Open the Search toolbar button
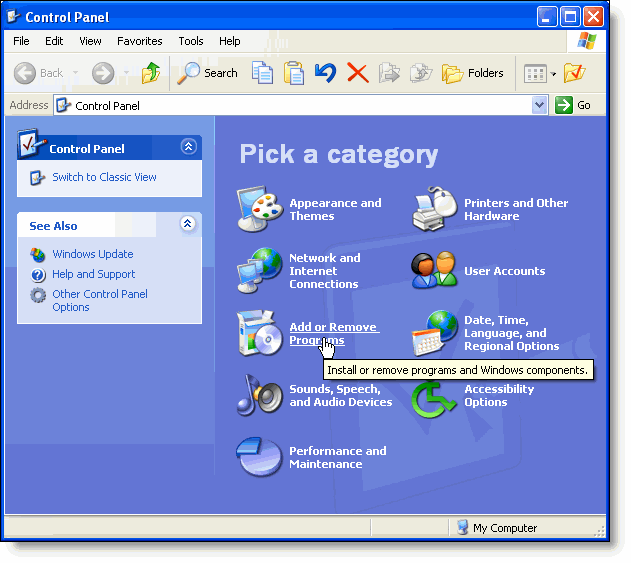The width and height of the screenshot is (631, 563). pos(208,73)
